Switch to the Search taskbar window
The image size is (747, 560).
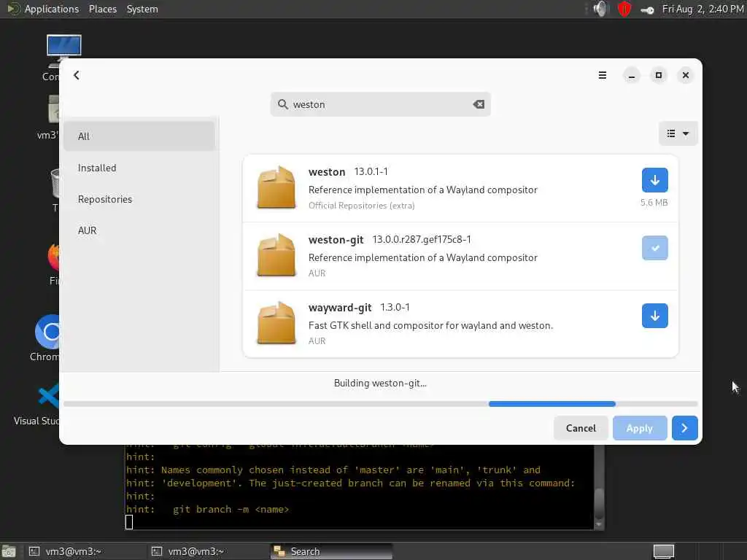pyautogui.click(x=332, y=551)
